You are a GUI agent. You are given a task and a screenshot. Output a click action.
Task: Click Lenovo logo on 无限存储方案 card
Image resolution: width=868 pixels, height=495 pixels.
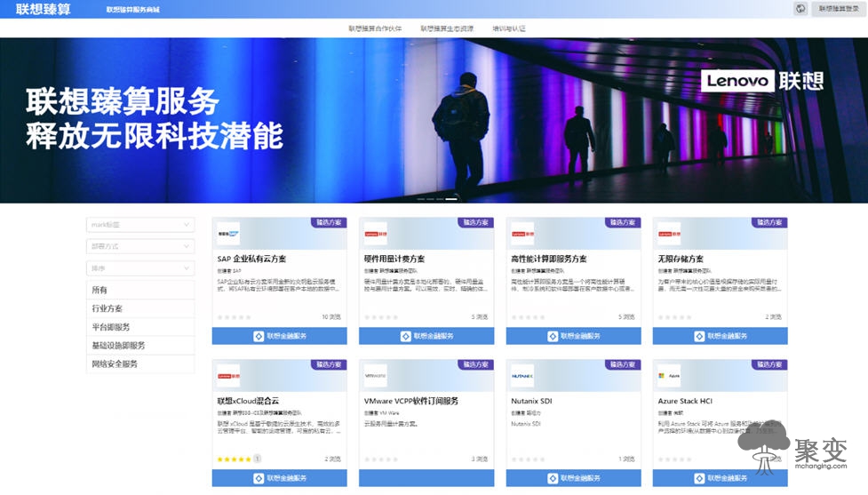coord(669,234)
